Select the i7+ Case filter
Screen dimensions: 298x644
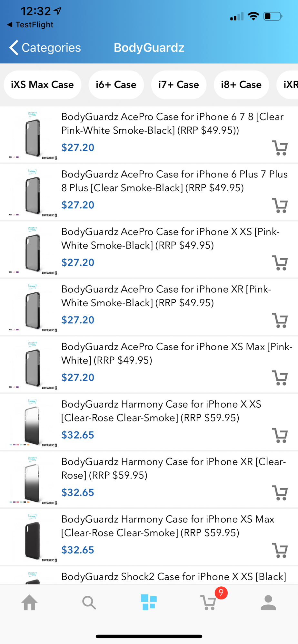click(x=179, y=85)
